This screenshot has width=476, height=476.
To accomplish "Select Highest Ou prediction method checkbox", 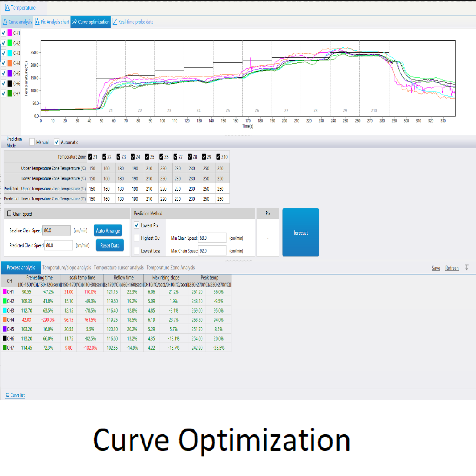I will point(137,238).
